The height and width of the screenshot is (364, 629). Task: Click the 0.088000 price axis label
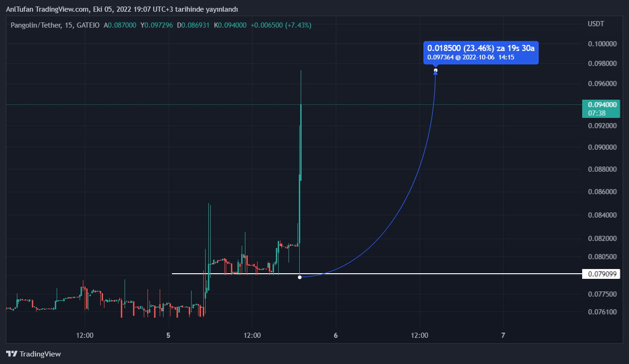tap(601, 169)
